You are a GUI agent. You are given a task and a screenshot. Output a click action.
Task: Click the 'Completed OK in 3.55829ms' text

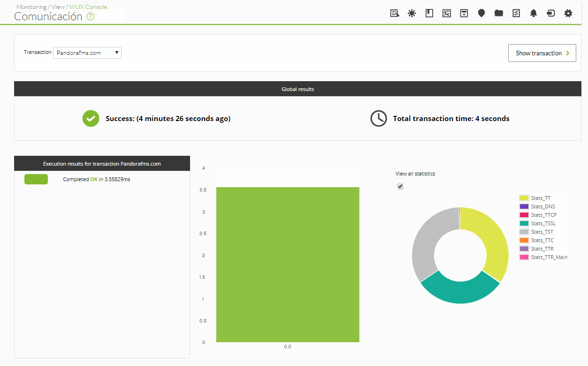97,179
